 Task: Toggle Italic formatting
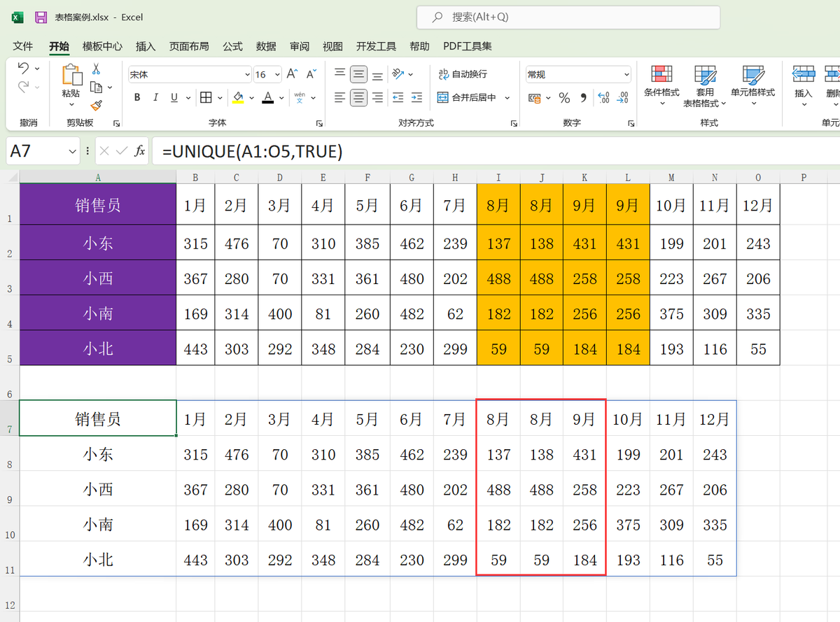pyautogui.click(x=155, y=97)
